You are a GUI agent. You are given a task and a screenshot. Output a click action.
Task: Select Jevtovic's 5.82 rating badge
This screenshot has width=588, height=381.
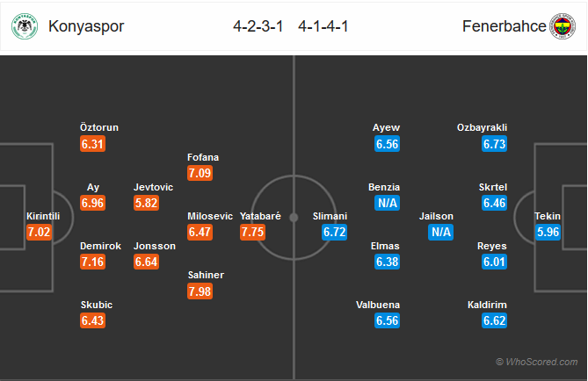146,203
